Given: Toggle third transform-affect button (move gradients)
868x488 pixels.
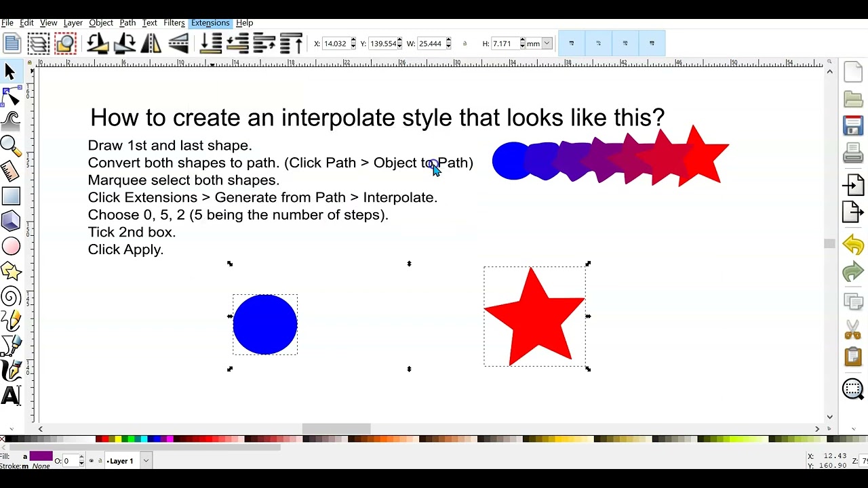Looking at the screenshot, I should (625, 43).
